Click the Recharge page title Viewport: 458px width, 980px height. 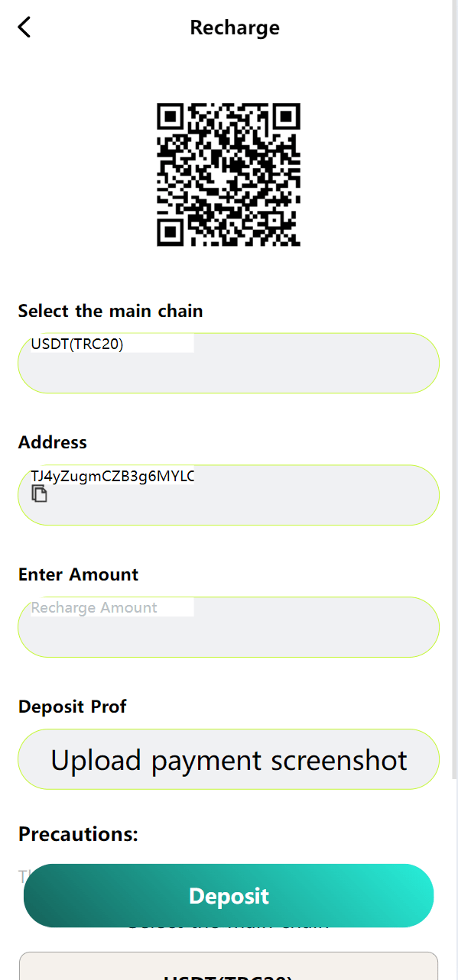[x=235, y=27]
